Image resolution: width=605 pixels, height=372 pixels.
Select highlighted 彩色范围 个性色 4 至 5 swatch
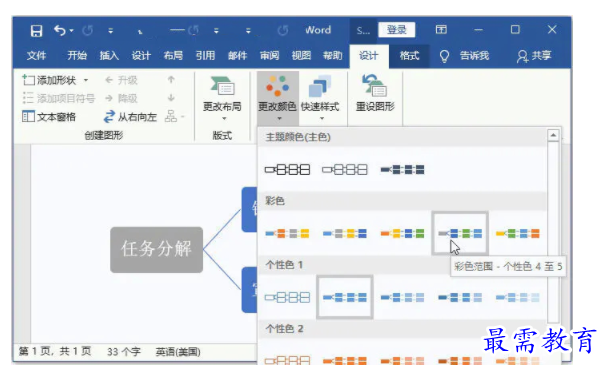coord(460,233)
